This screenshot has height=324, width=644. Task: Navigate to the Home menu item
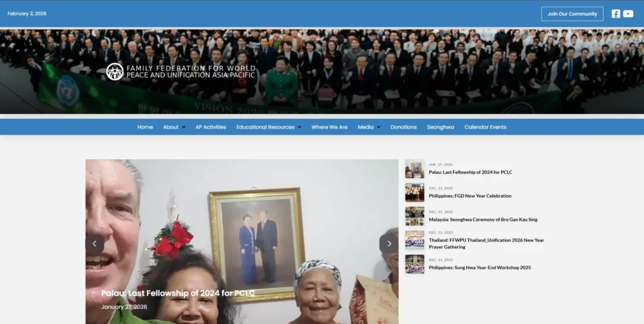145,127
